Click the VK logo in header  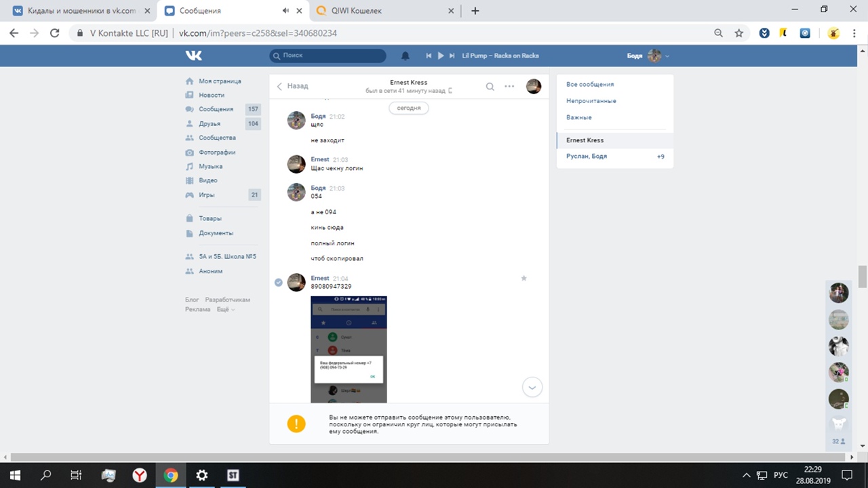coord(194,56)
